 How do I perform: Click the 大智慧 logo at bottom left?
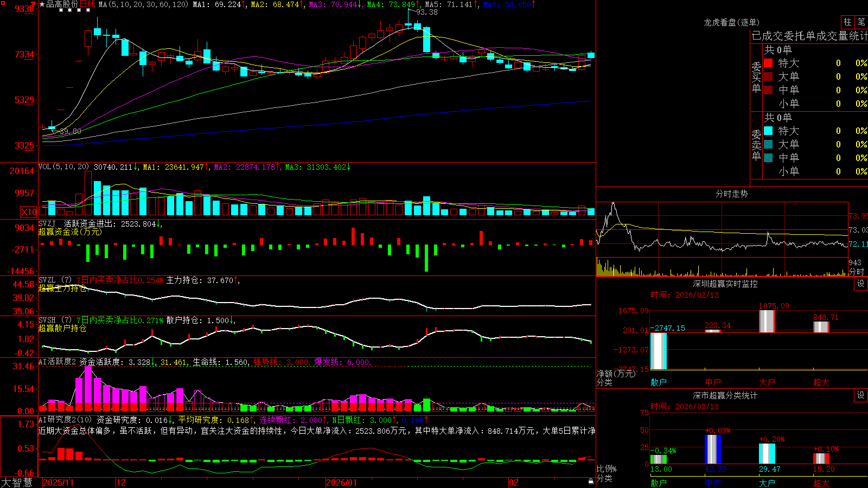[17, 483]
